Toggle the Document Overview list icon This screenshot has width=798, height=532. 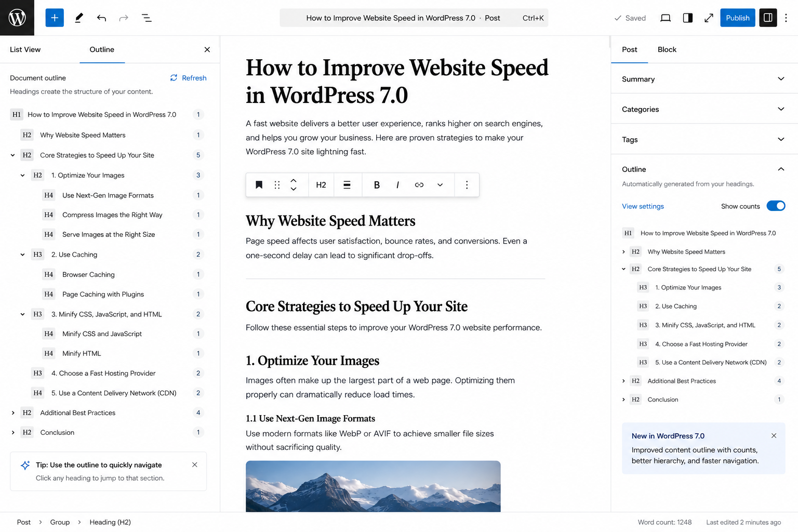click(147, 18)
